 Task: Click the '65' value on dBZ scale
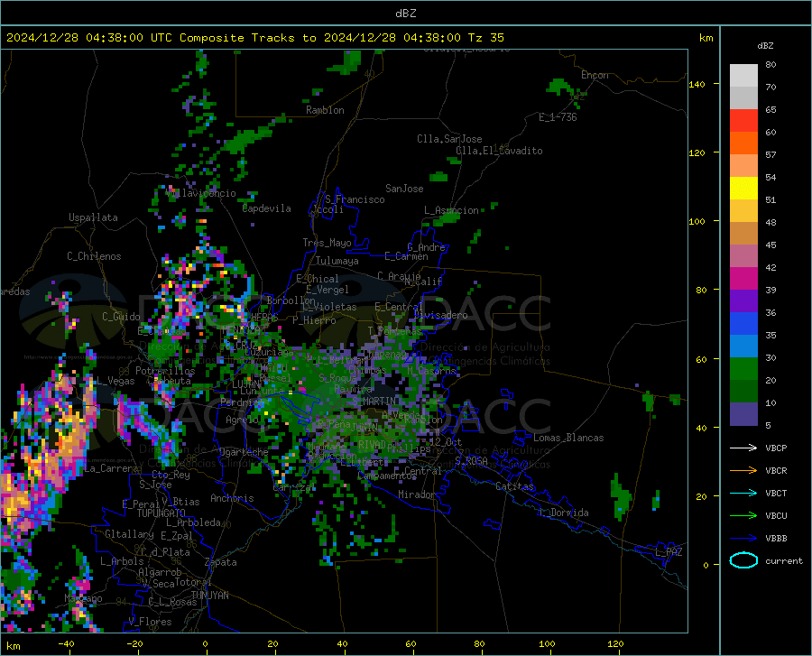coord(770,110)
